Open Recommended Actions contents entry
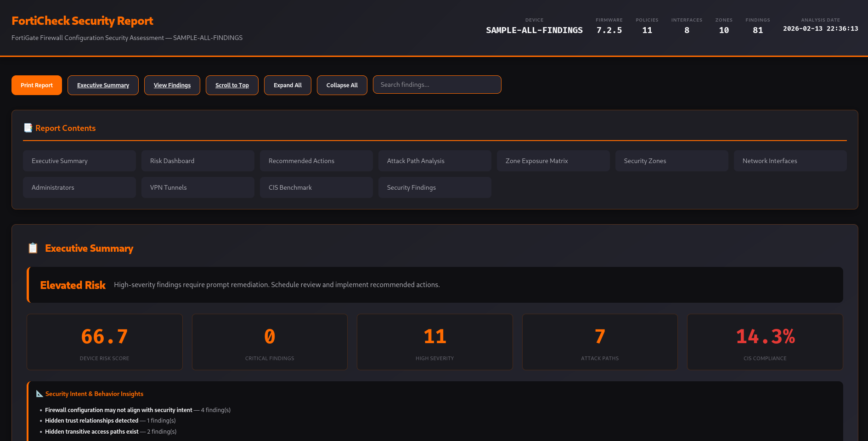This screenshot has height=441, width=868. 316,161
